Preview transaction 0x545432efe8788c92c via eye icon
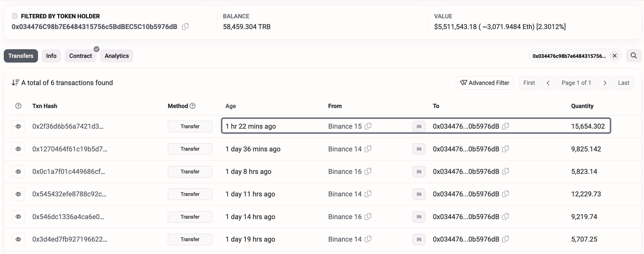The image size is (644, 254). click(18, 194)
